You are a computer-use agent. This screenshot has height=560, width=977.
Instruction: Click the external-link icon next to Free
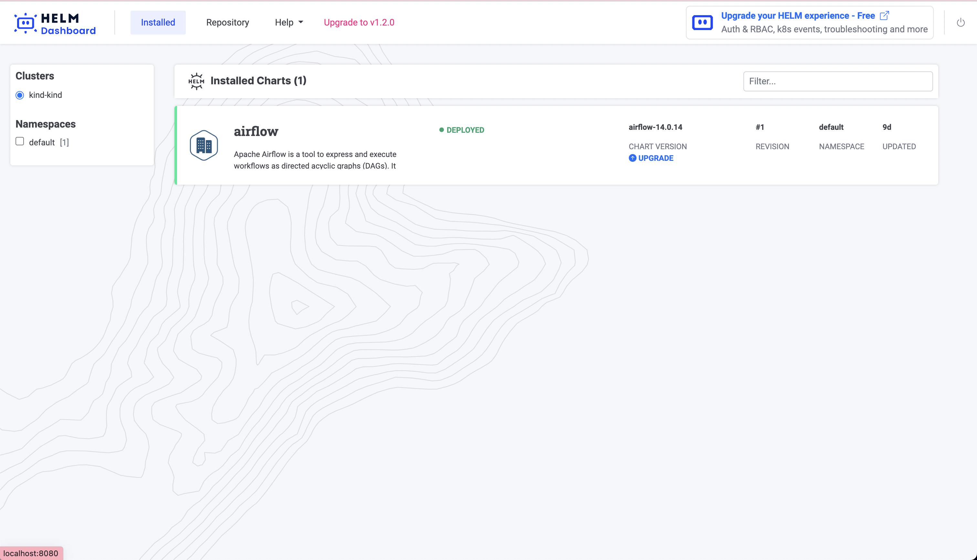pos(884,16)
